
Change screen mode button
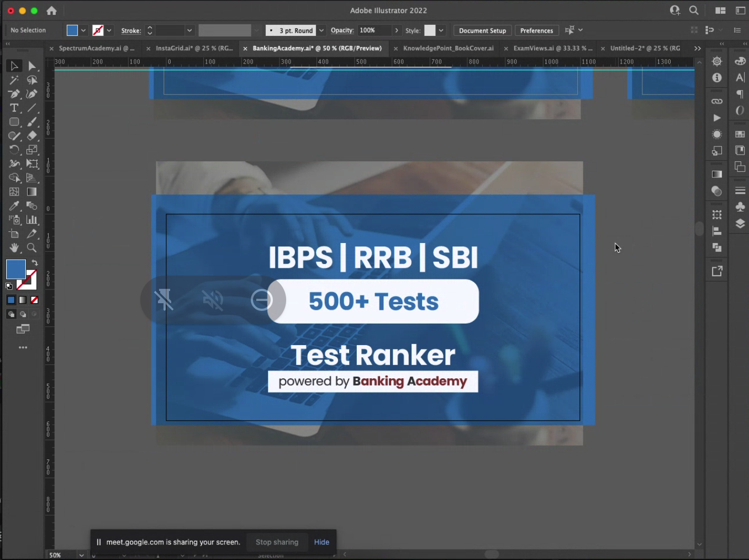point(23,329)
